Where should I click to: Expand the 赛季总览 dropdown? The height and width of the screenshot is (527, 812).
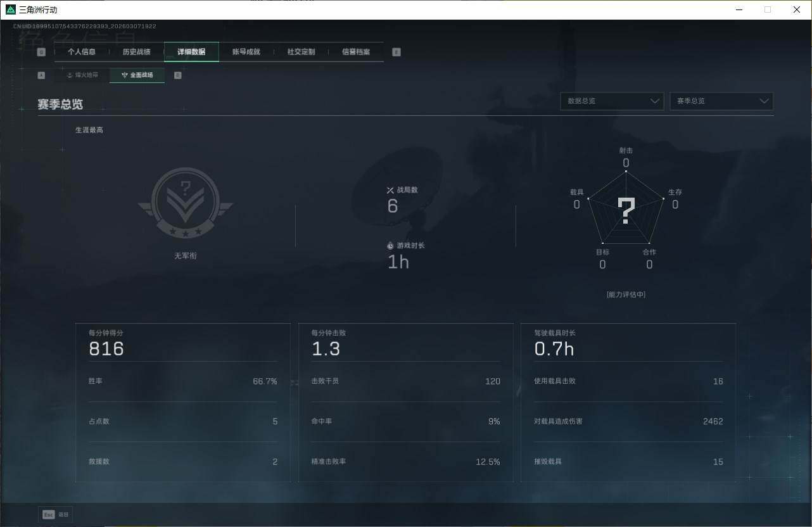[x=721, y=101]
